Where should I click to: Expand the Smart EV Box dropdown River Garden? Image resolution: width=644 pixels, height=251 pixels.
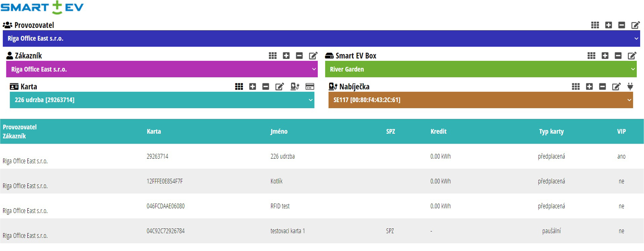click(481, 69)
